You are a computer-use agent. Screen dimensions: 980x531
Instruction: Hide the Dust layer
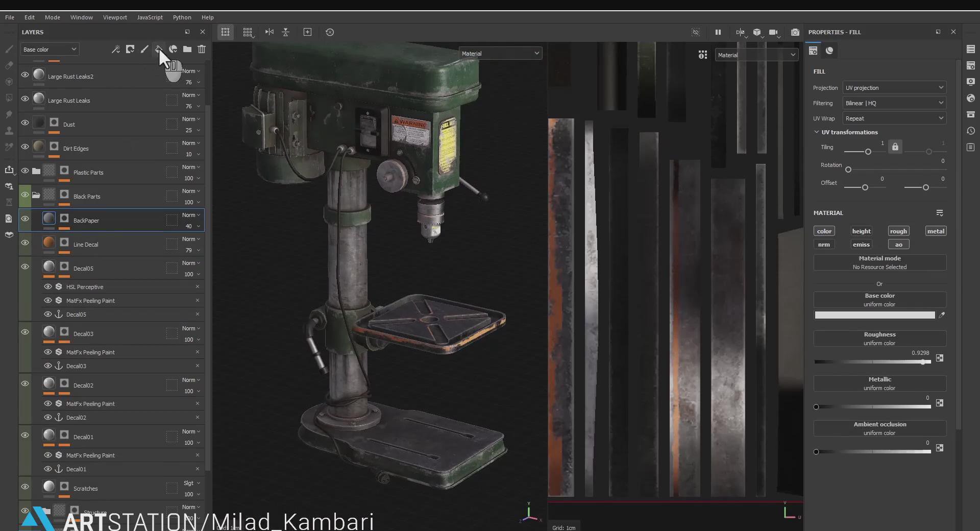(24, 123)
